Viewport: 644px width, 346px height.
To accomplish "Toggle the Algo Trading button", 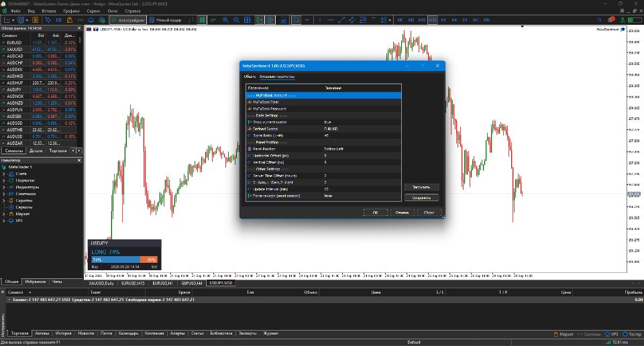I will tap(127, 19).
